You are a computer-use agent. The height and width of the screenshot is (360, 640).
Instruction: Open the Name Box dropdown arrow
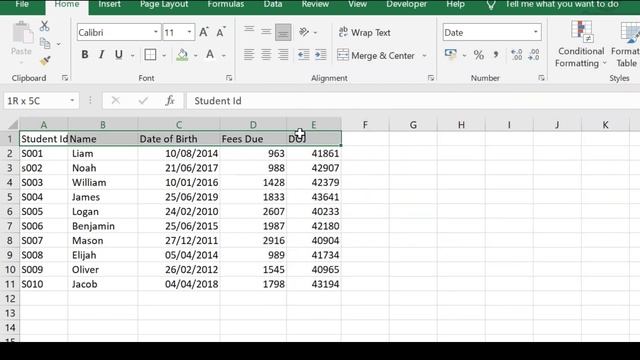point(72,100)
